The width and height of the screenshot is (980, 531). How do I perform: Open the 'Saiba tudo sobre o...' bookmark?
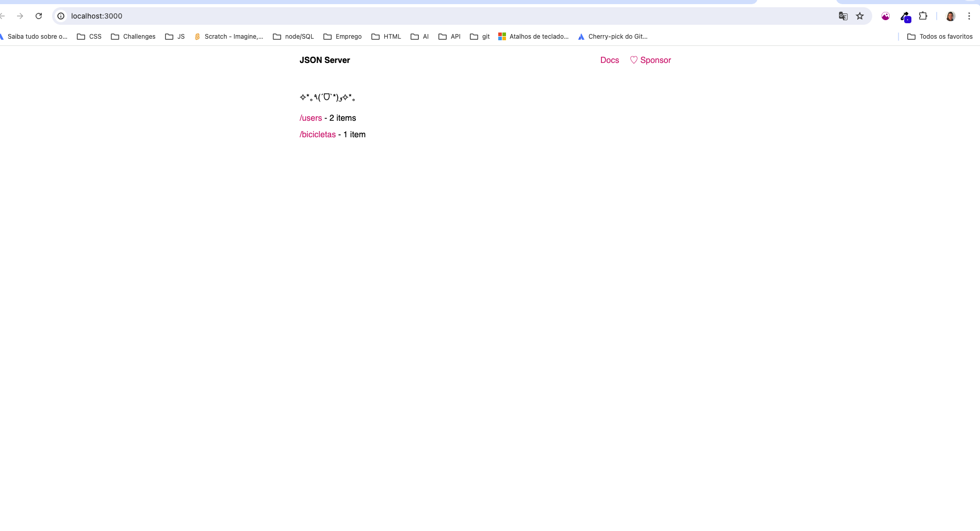click(34, 37)
